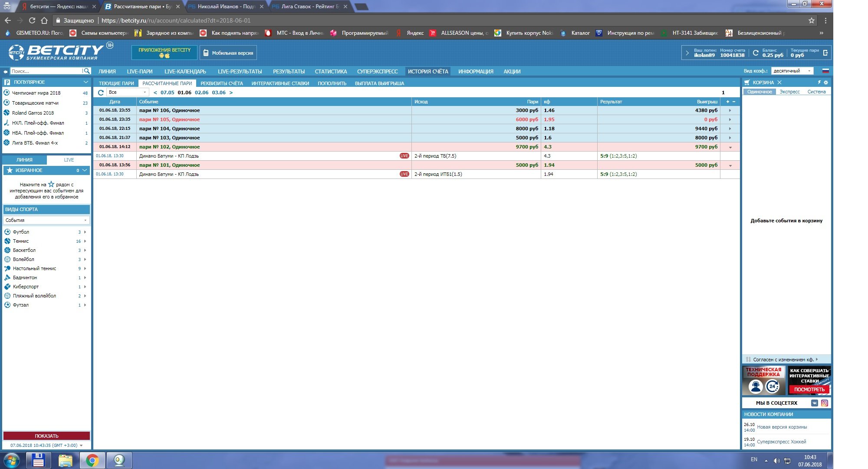This screenshot has width=868, height=469.
Task: Open the РЕЗУЛЬТАТЫ menu item
Action: pyautogui.click(x=289, y=72)
